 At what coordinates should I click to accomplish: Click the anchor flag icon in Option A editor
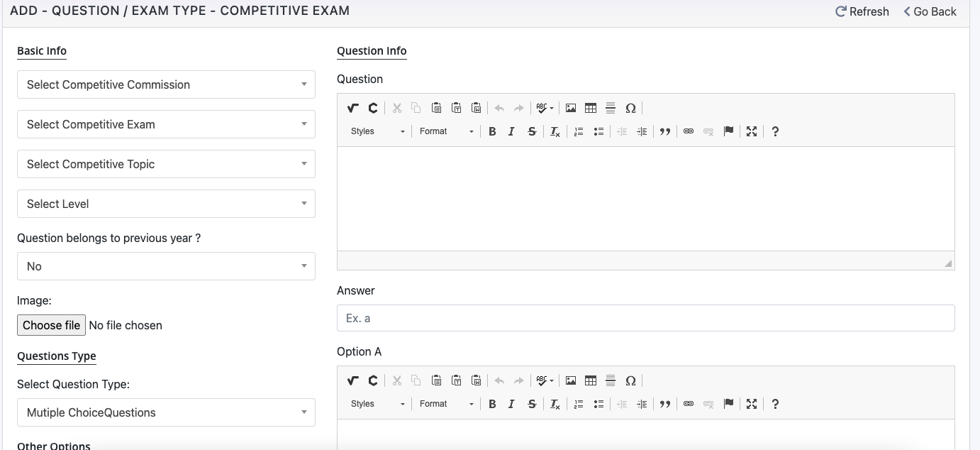pos(728,404)
